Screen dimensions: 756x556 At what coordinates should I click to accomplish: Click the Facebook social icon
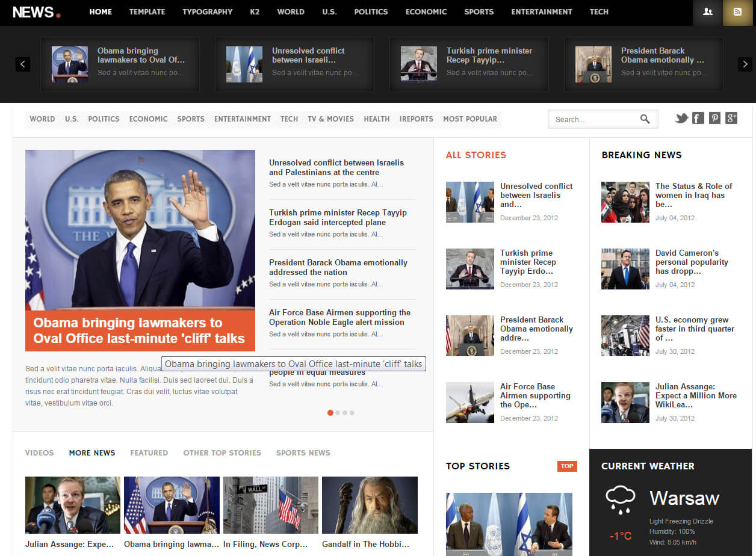coord(698,119)
